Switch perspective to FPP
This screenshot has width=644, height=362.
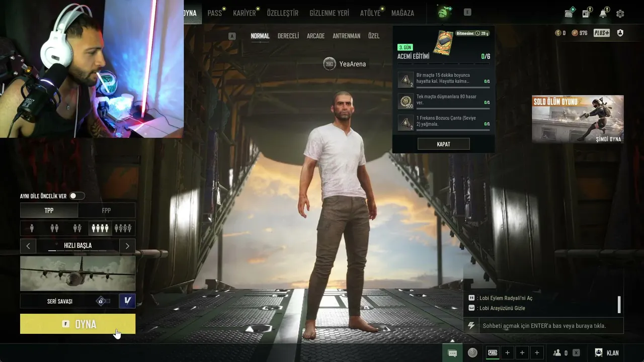[x=106, y=211]
